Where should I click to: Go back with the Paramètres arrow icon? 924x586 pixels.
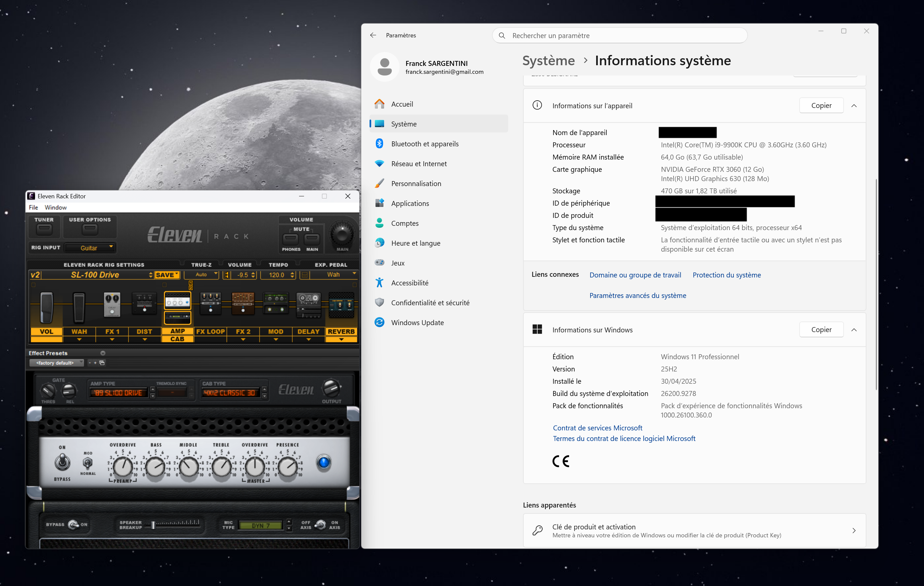coord(373,35)
